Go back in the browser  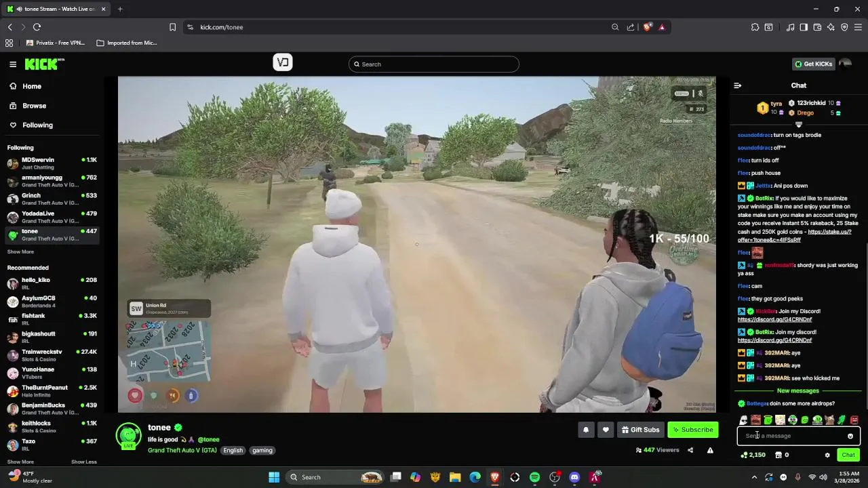tap(9, 27)
